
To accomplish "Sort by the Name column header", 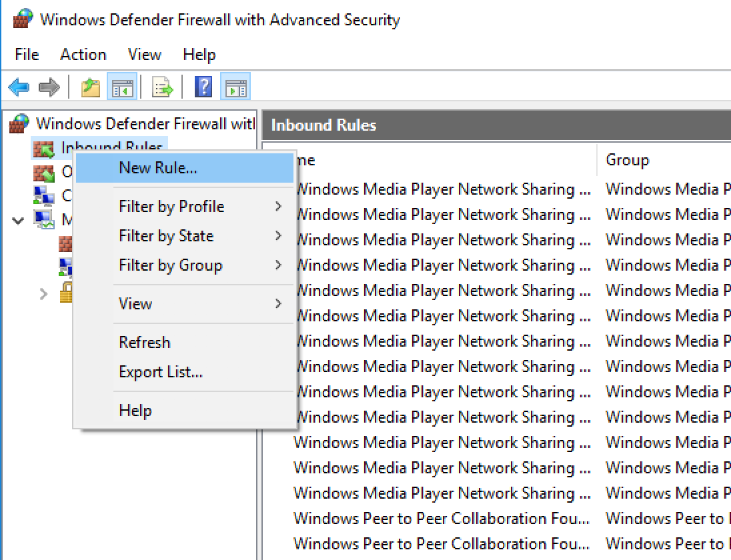I will click(446, 160).
